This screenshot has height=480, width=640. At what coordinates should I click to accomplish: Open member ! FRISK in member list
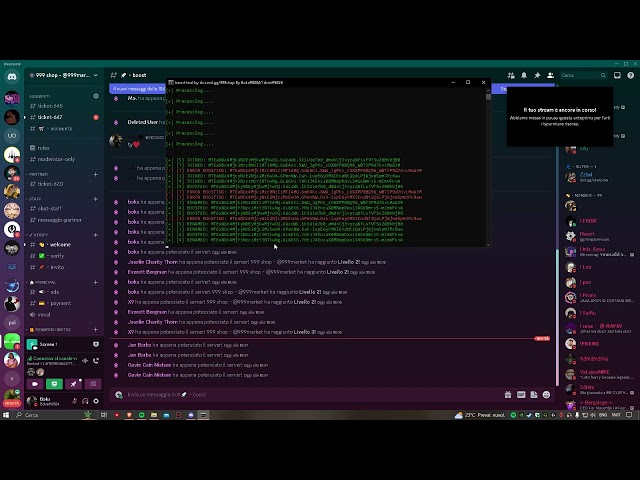588,221
